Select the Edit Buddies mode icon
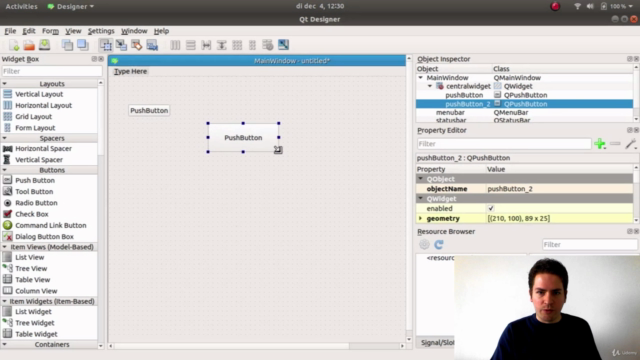640x360 pixels. tap(137, 45)
